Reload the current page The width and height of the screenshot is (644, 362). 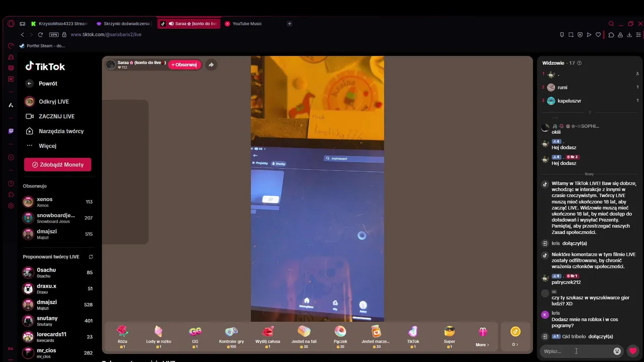40,35
